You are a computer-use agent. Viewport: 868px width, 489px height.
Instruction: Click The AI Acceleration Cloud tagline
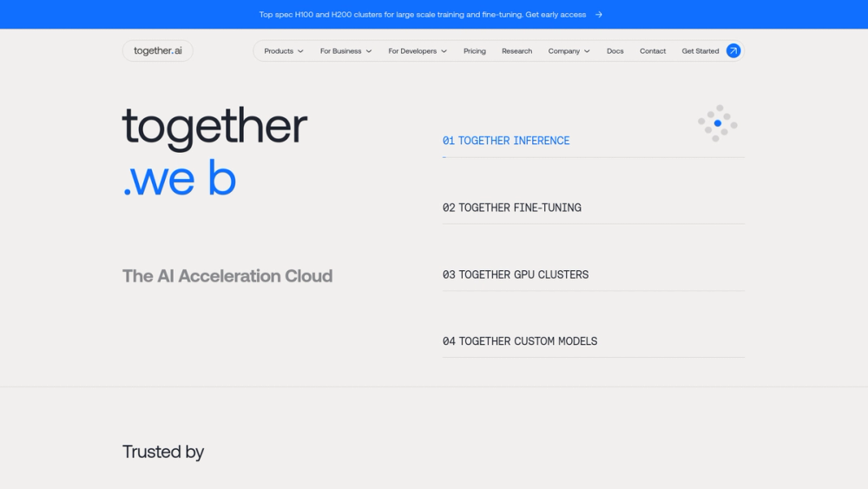(x=227, y=276)
